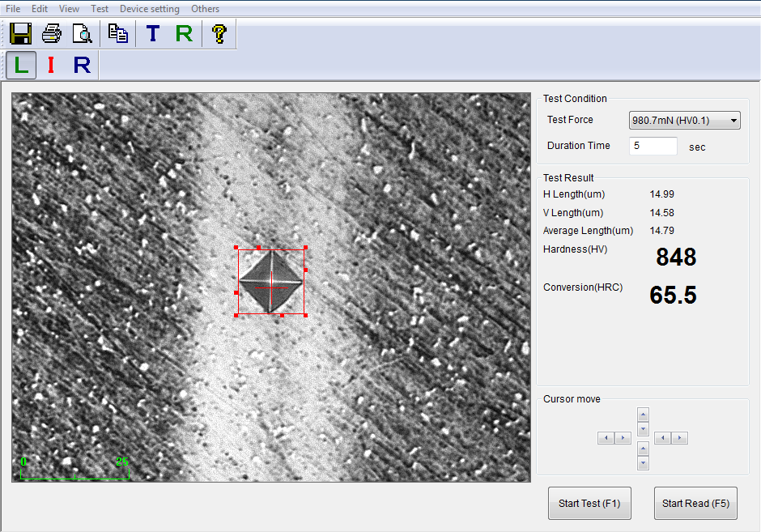The width and height of the screenshot is (761, 532).
Task: Click left arrow in right Cursor move pair
Action: click(x=662, y=438)
